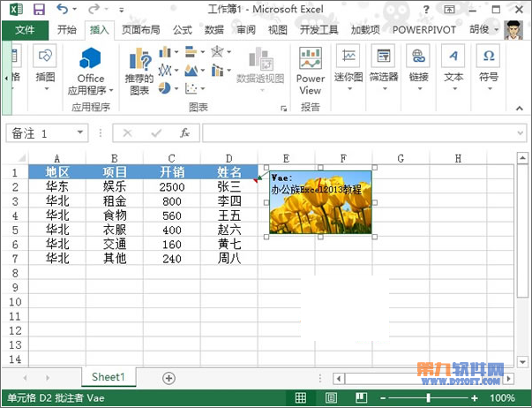Select row 5 header
Image resolution: width=532 pixels, height=408 pixels.
[x=15, y=230]
